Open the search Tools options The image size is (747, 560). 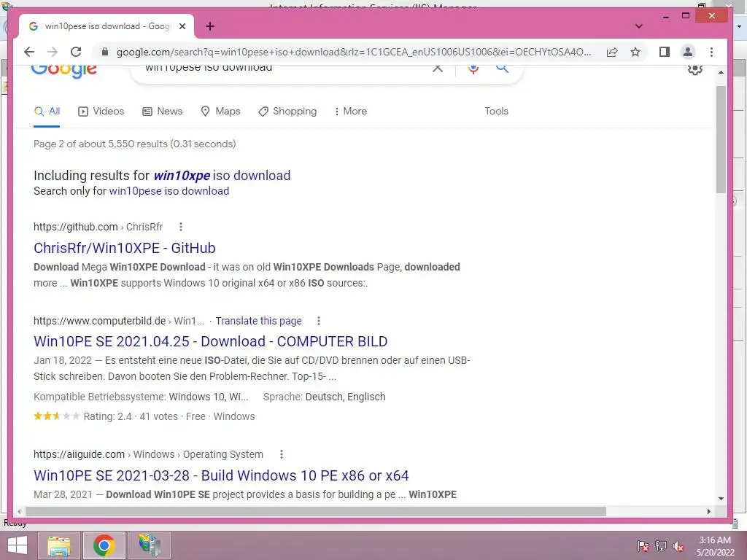click(496, 111)
